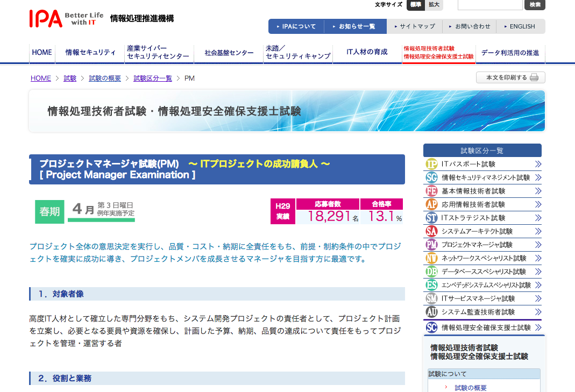Click the green 春期 label
The image size is (575, 392).
49,211
